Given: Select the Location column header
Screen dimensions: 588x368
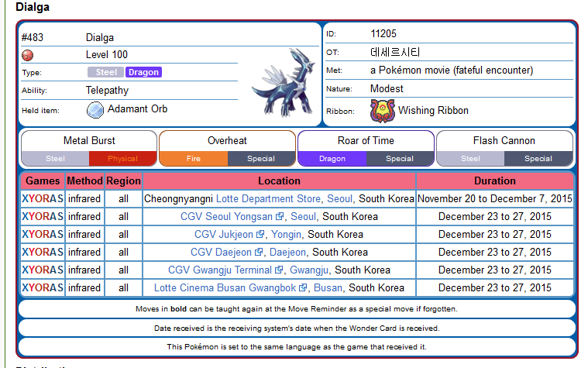Looking at the screenshot, I should click(279, 181).
